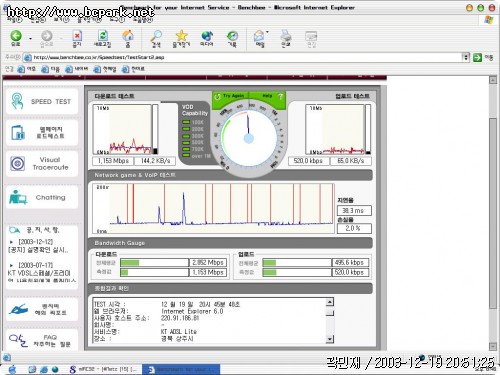The image size is (500, 375).
Task: Go back with the green Back arrow
Action: pyautogui.click(x=16, y=37)
